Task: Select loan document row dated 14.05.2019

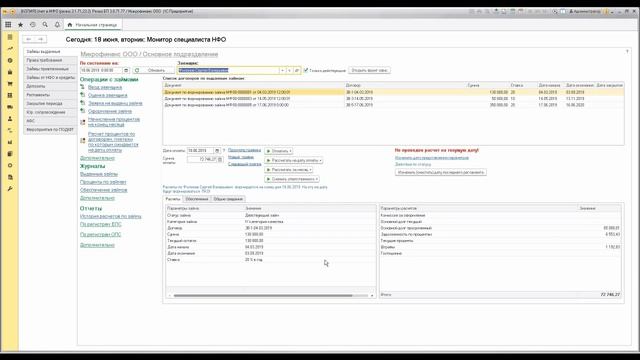Action: coord(393,98)
